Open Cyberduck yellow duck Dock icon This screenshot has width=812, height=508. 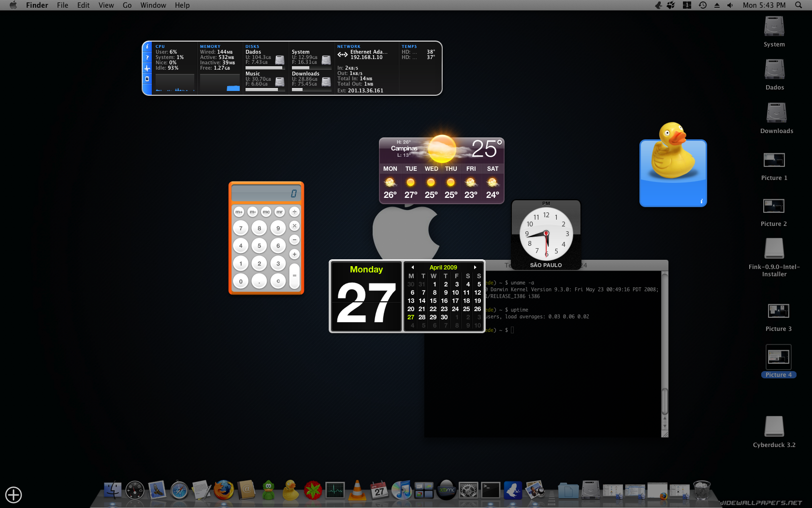point(290,490)
